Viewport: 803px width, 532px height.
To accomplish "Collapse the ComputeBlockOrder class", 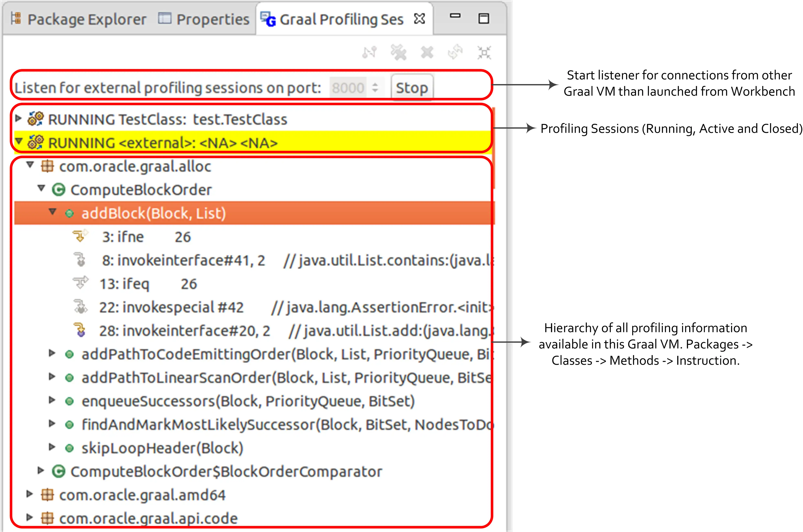I will 41,188.
